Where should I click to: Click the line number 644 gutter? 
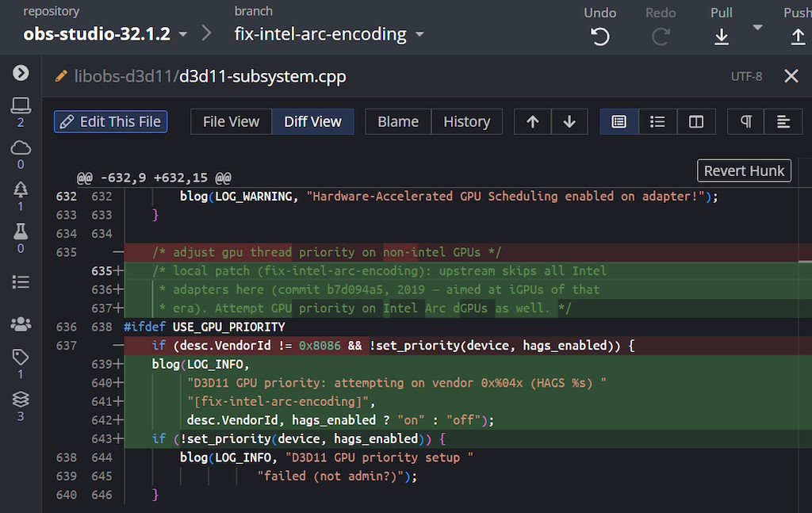tap(101, 457)
